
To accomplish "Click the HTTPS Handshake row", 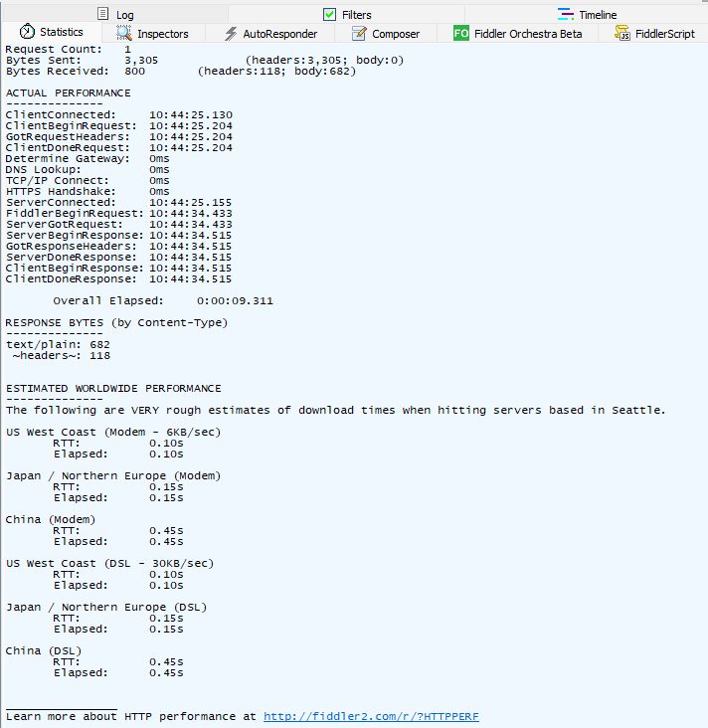I will point(88,191).
